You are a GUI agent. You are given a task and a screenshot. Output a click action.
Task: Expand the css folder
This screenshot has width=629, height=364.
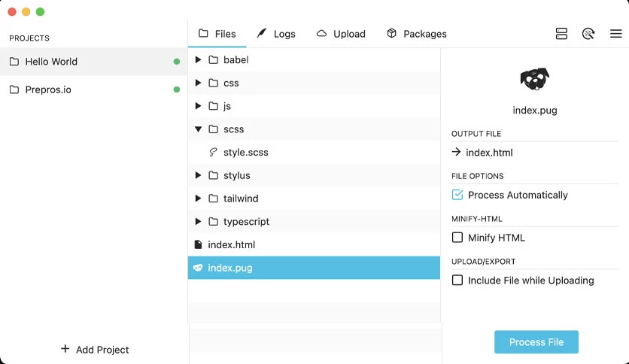coord(198,83)
